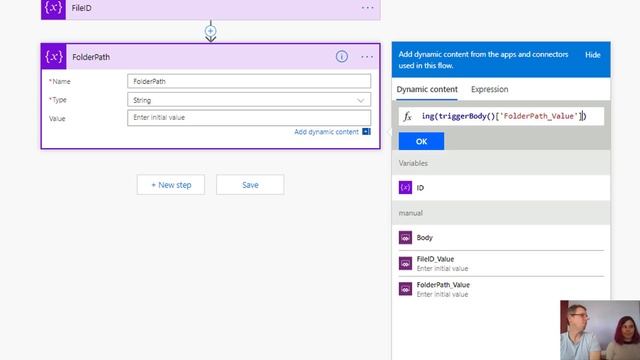This screenshot has height=360, width=640.
Task: Click the manual section header
Action: pos(501,213)
